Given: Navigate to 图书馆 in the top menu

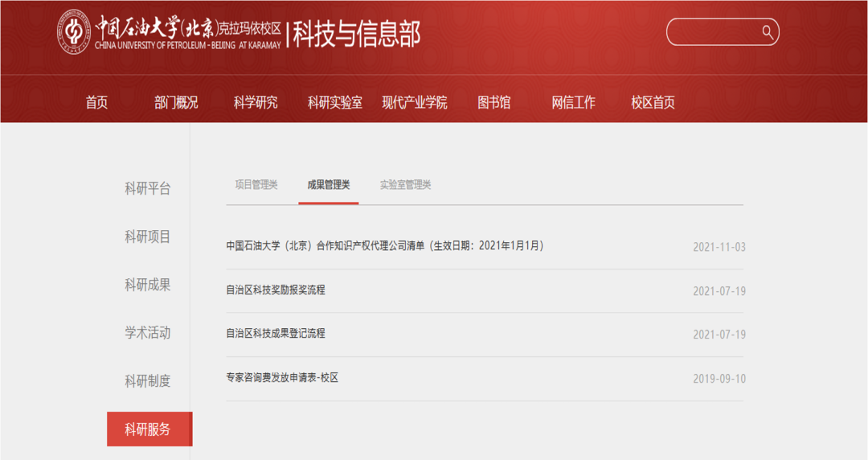Looking at the screenshot, I should (493, 102).
